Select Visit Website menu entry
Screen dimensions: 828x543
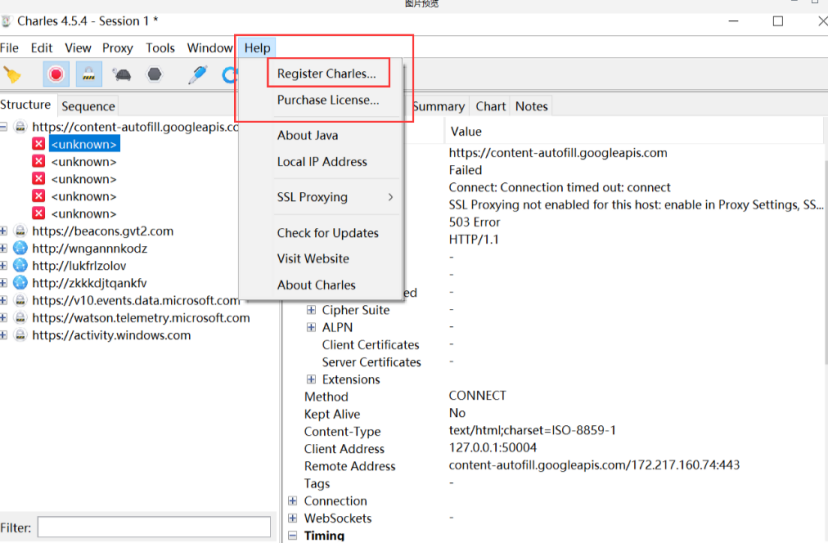point(313,259)
